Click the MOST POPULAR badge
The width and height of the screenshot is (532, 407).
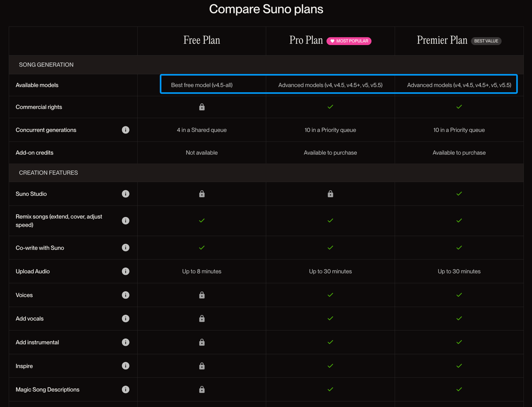click(349, 41)
